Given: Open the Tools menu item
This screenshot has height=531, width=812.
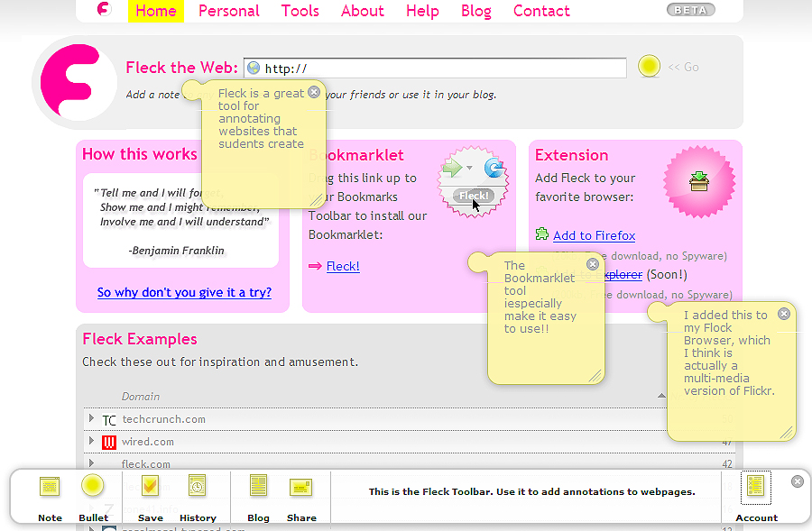Looking at the screenshot, I should click(300, 11).
